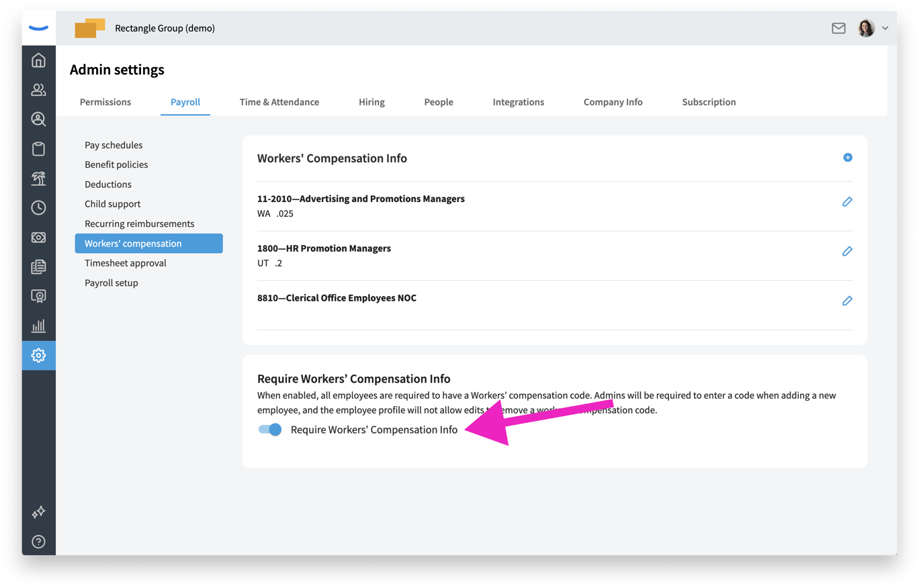Click the Home icon in sidebar
Screen dimensions: 919x588
(x=38, y=60)
